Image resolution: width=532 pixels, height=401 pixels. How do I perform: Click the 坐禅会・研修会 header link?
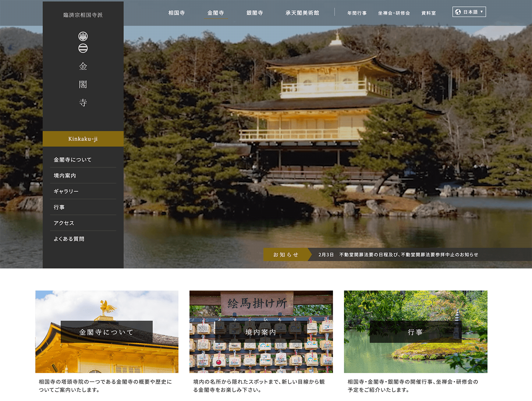tap(394, 13)
